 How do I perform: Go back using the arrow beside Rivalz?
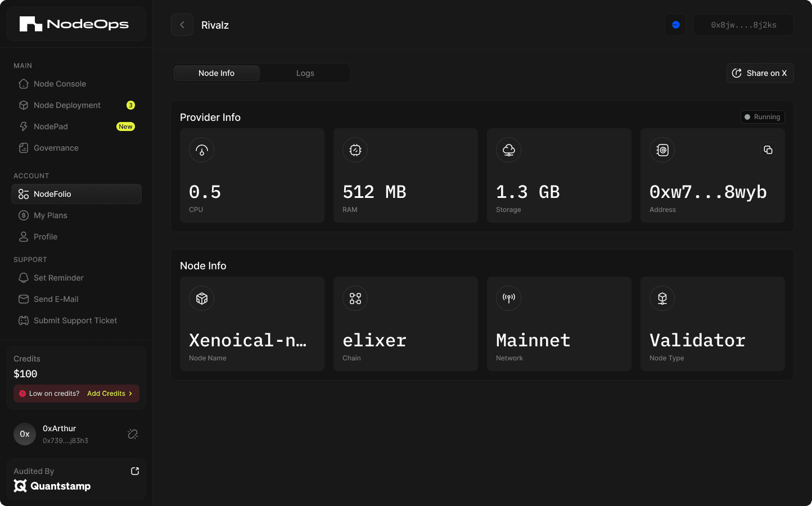point(182,25)
